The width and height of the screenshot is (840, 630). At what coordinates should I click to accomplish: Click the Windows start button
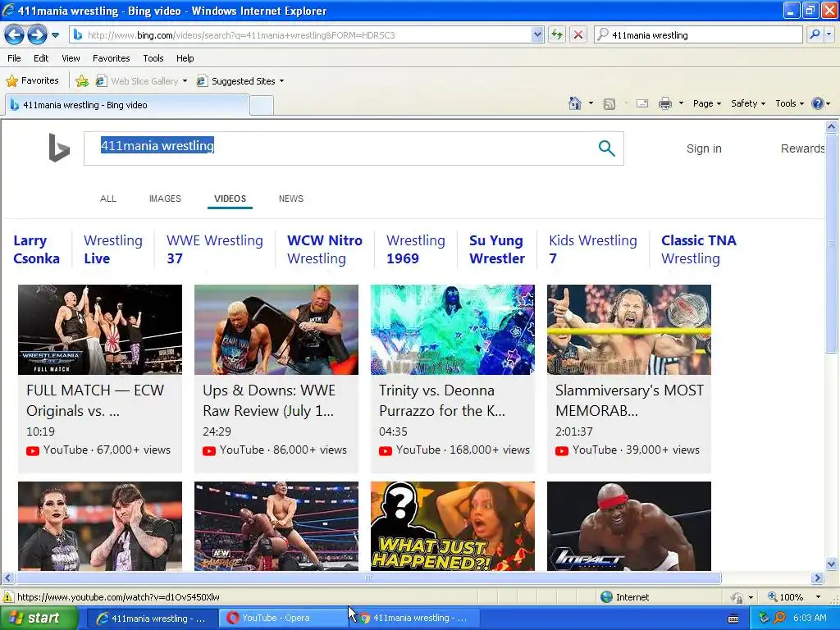(x=38, y=619)
